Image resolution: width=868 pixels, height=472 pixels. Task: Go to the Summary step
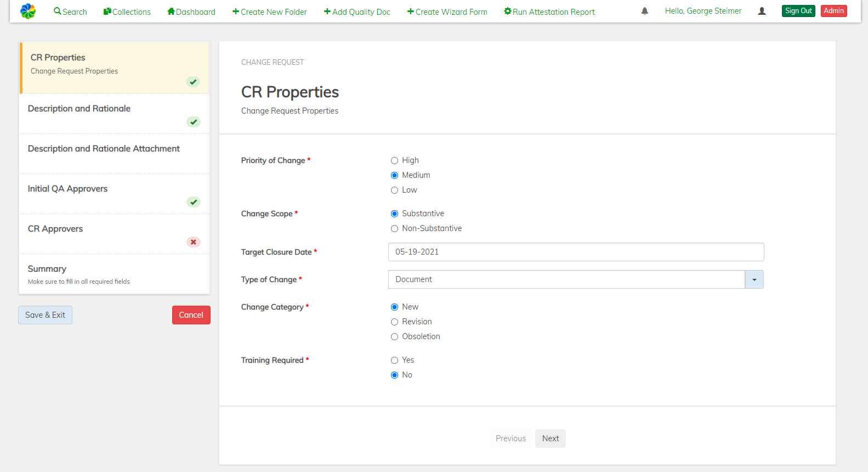coord(47,269)
